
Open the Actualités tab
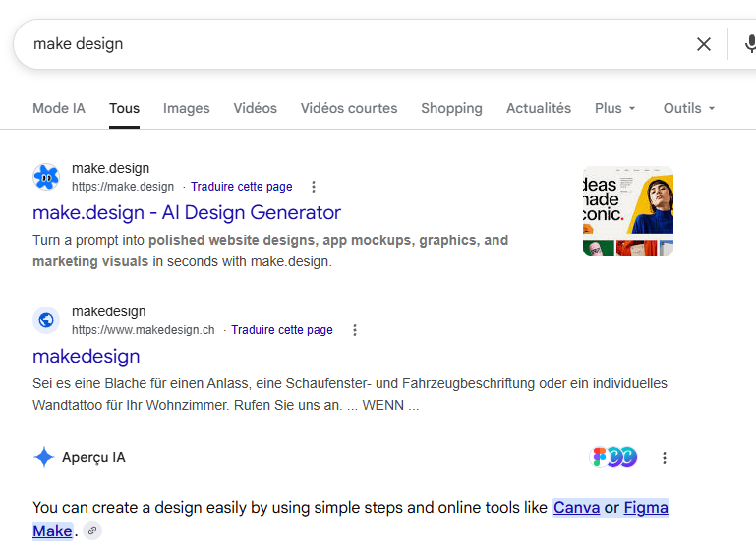(539, 108)
